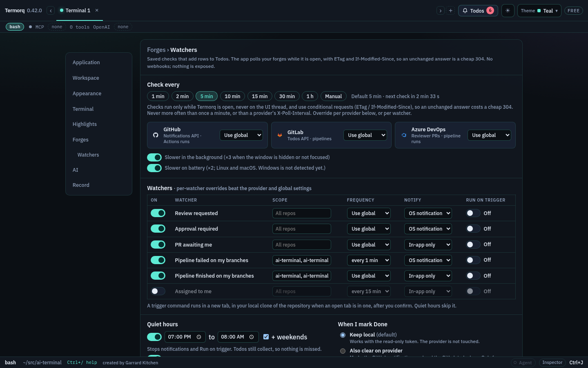588x368 pixels.
Task: Disable the Review requested watcher
Action: [158, 213]
